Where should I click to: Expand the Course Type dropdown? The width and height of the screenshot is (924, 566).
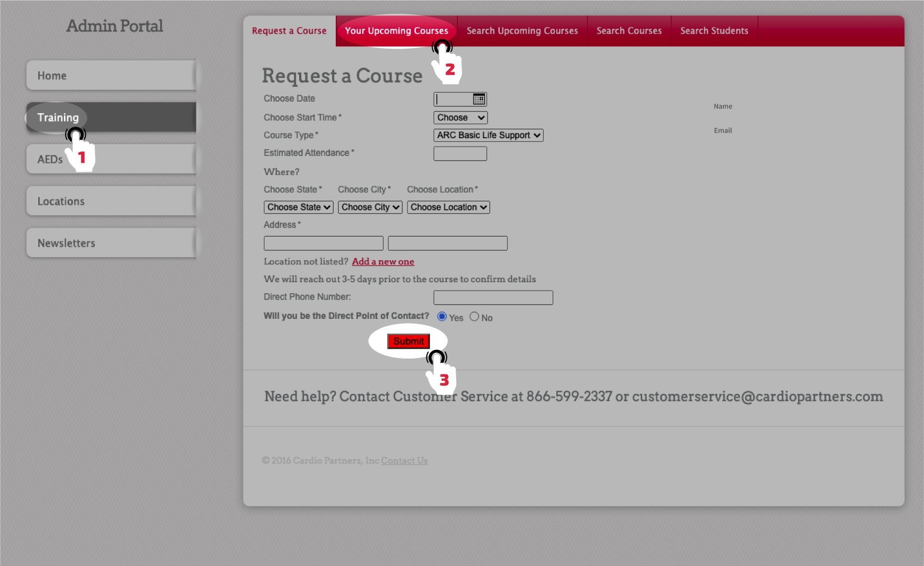point(488,135)
